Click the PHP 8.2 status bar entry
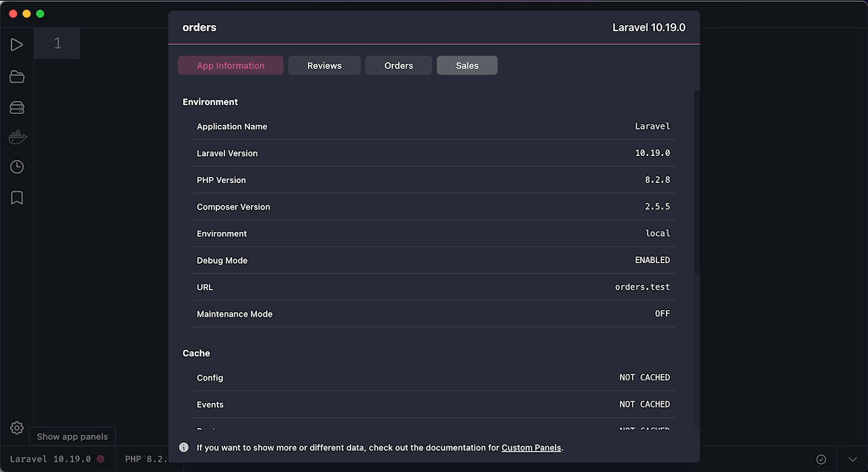Screen dimensions: 868x472 click(146, 459)
